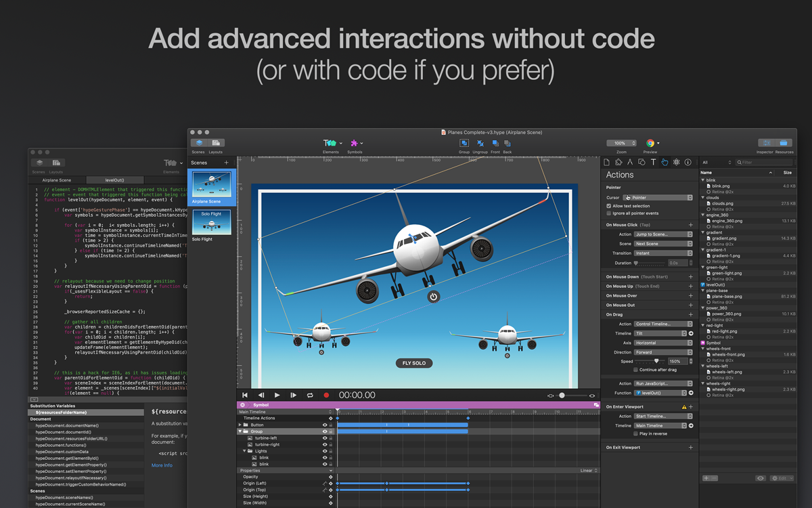This screenshot has width=812, height=508.
Task: Show the Resources panel
Action: pos(784,143)
